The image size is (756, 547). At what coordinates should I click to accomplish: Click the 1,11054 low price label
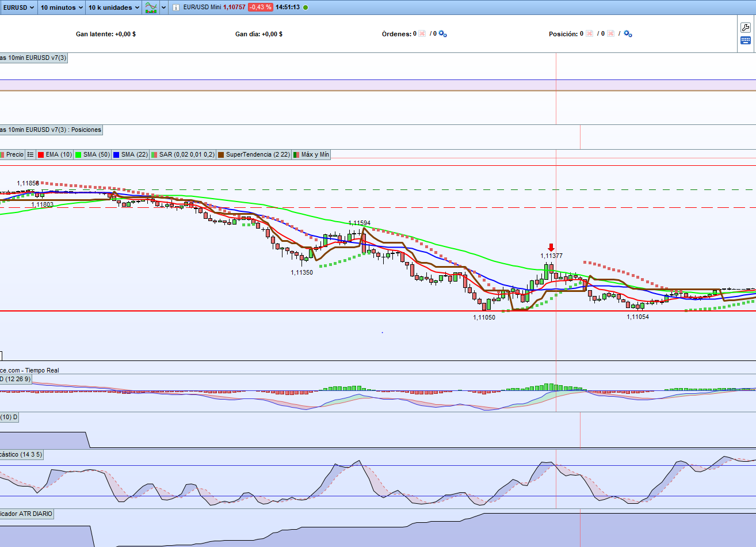coord(638,317)
